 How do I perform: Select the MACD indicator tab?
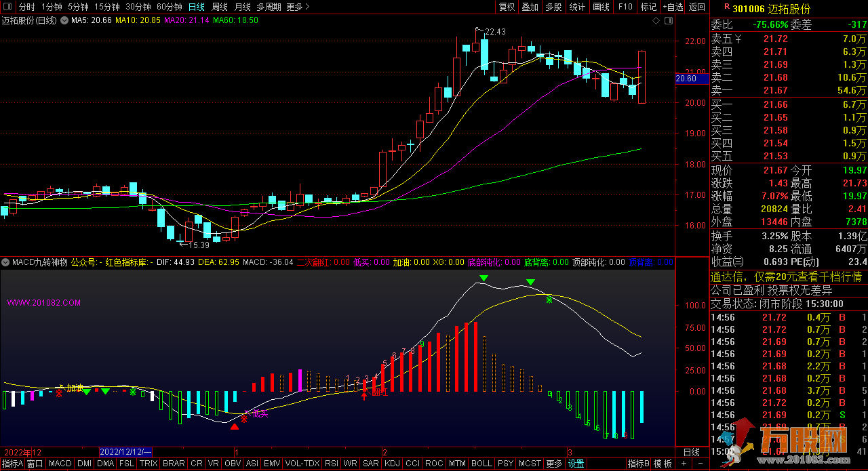tap(60, 464)
